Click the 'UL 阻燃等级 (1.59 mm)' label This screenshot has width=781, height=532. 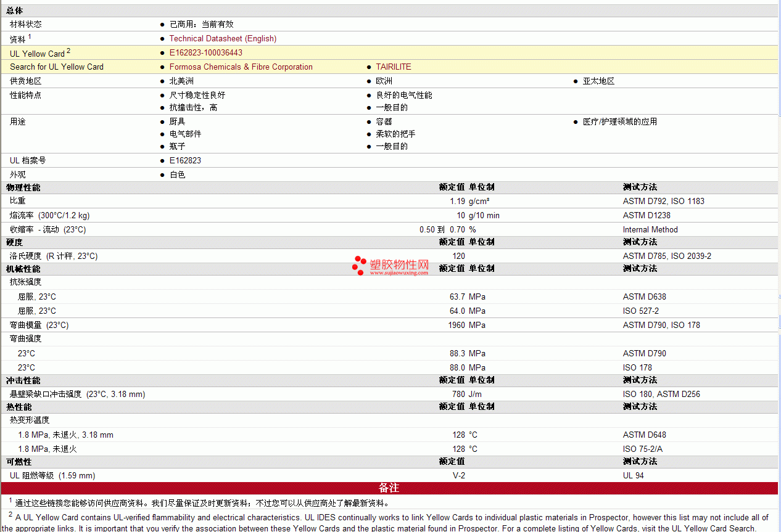tap(52, 475)
